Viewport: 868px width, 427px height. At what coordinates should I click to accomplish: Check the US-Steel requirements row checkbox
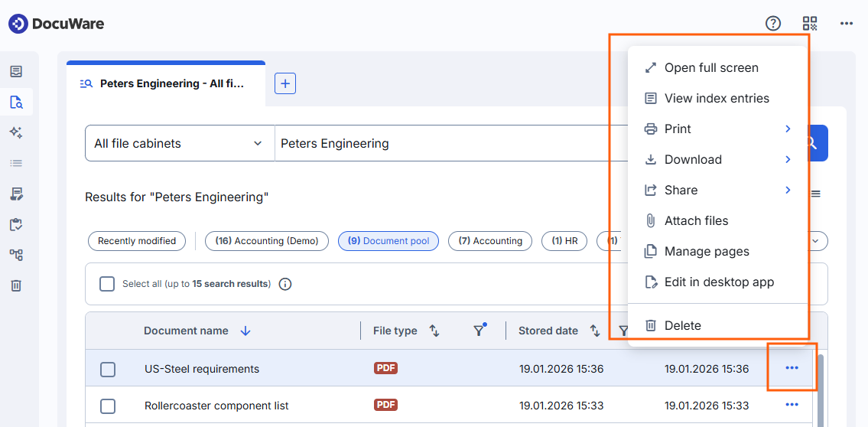click(108, 370)
